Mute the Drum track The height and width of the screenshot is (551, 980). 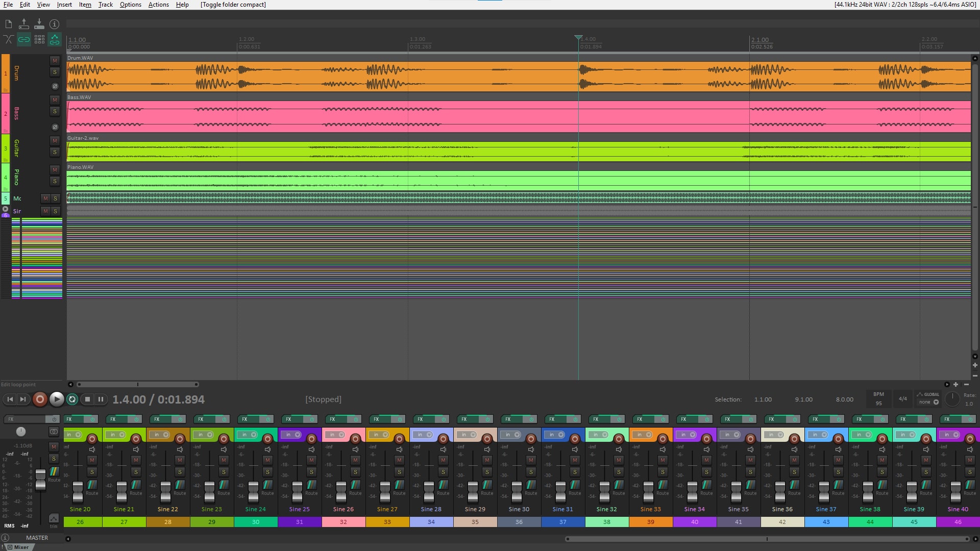point(54,60)
